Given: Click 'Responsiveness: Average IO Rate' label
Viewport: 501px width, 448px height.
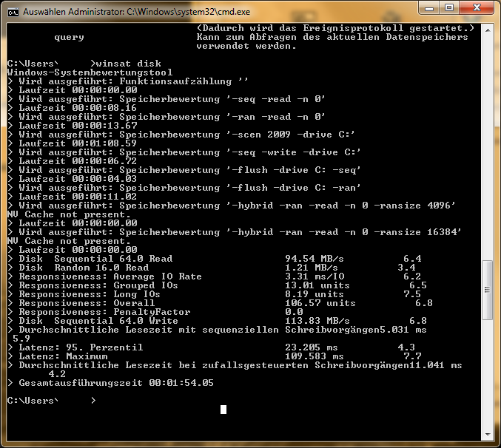Looking at the screenshot, I should coord(110,276).
